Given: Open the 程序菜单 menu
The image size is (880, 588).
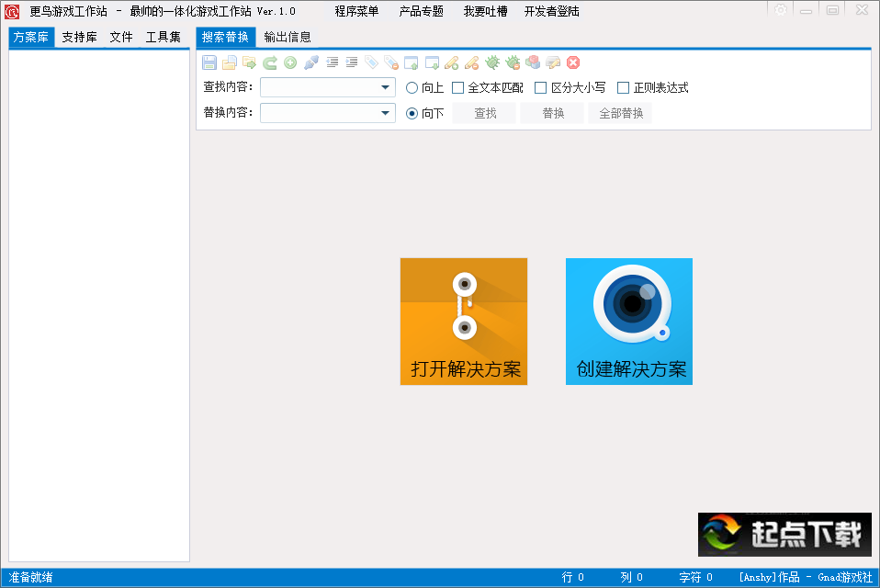Looking at the screenshot, I should click(356, 11).
